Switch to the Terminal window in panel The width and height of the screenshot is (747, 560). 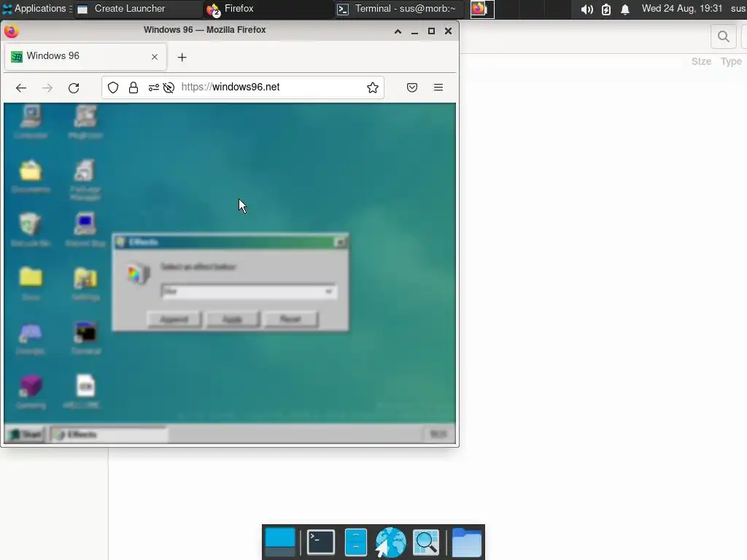click(398, 9)
